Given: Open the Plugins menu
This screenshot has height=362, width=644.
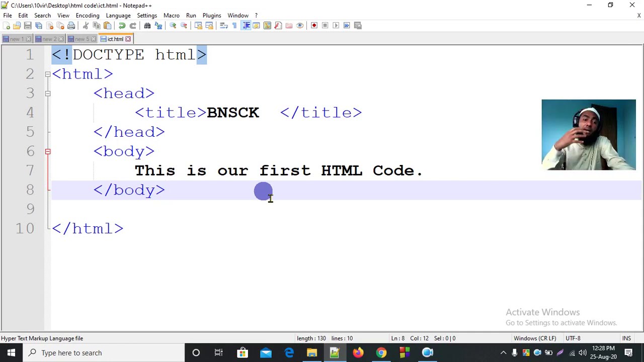Looking at the screenshot, I should [x=212, y=16].
